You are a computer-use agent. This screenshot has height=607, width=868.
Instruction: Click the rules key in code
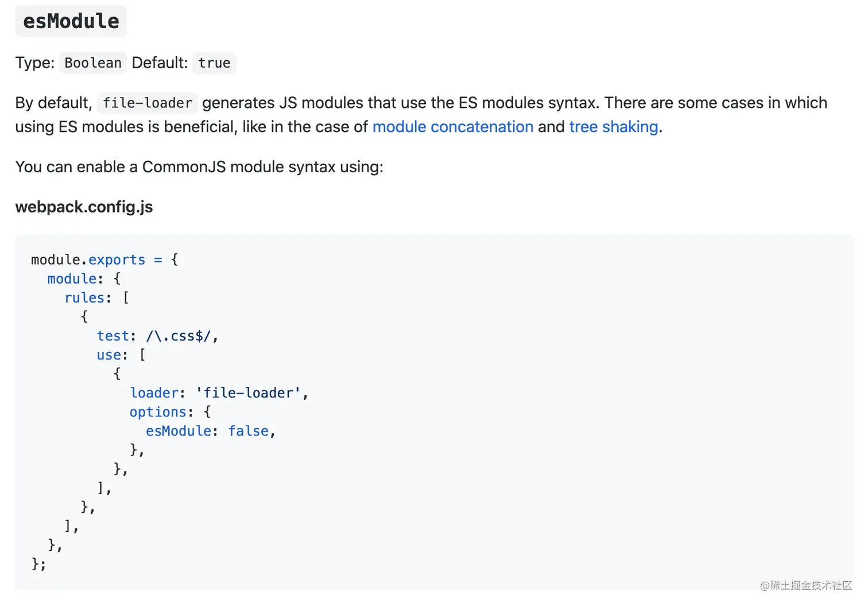pos(84,298)
